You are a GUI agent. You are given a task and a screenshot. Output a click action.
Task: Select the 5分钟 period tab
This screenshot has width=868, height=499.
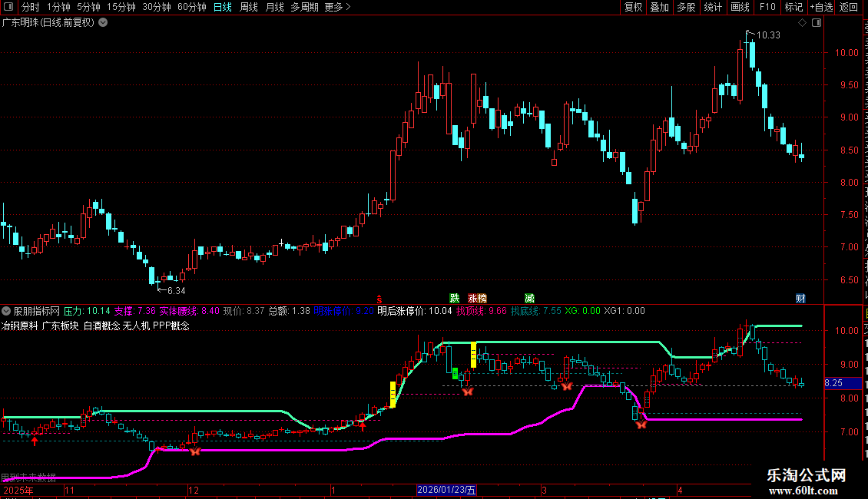pos(88,7)
